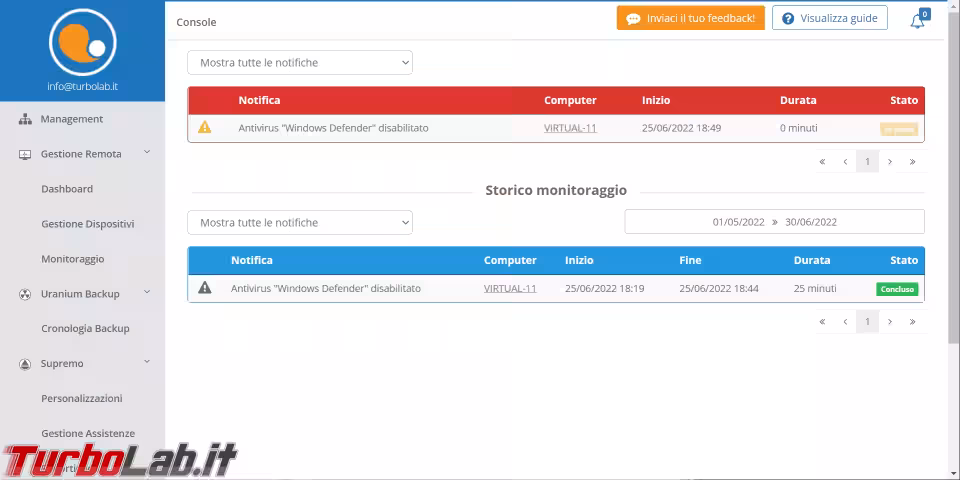This screenshot has height=480, width=960.
Task: Click the notification bell icon
Action: (917, 20)
